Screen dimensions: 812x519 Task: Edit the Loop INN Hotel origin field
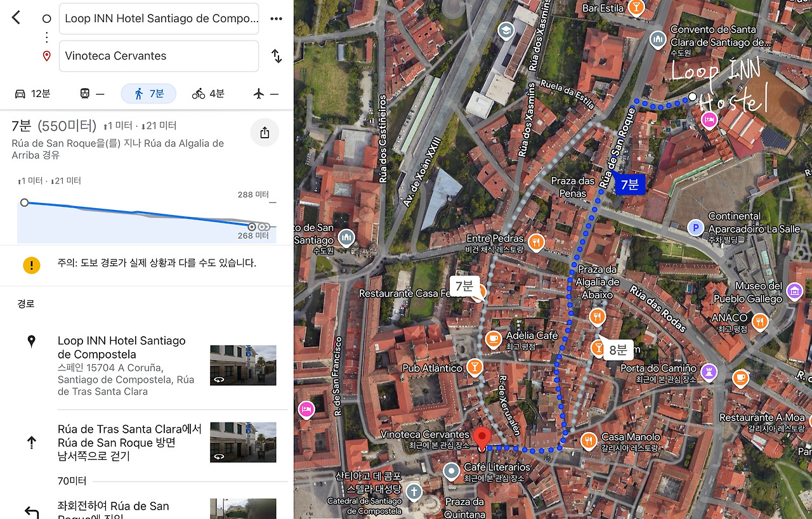click(159, 18)
